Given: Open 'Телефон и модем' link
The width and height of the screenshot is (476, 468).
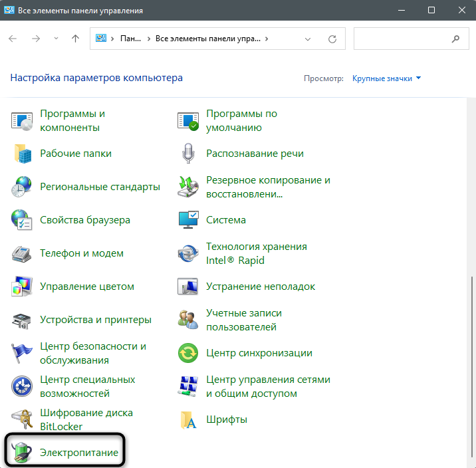Looking at the screenshot, I should [x=82, y=253].
